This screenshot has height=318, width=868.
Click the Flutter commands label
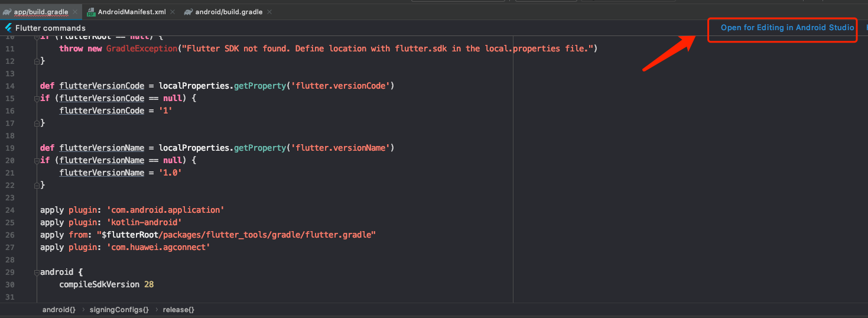click(50, 28)
